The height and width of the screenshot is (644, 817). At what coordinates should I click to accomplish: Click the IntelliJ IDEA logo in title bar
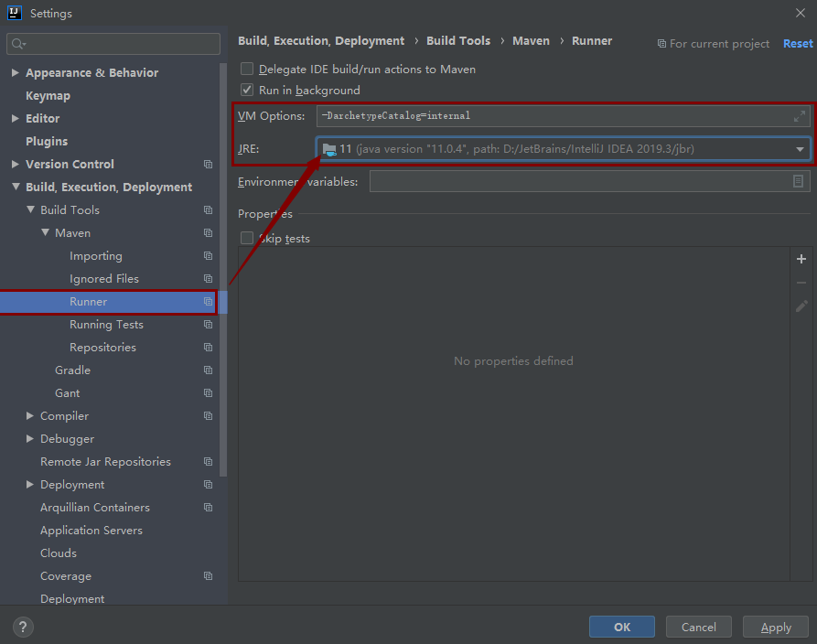click(x=15, y=13)
